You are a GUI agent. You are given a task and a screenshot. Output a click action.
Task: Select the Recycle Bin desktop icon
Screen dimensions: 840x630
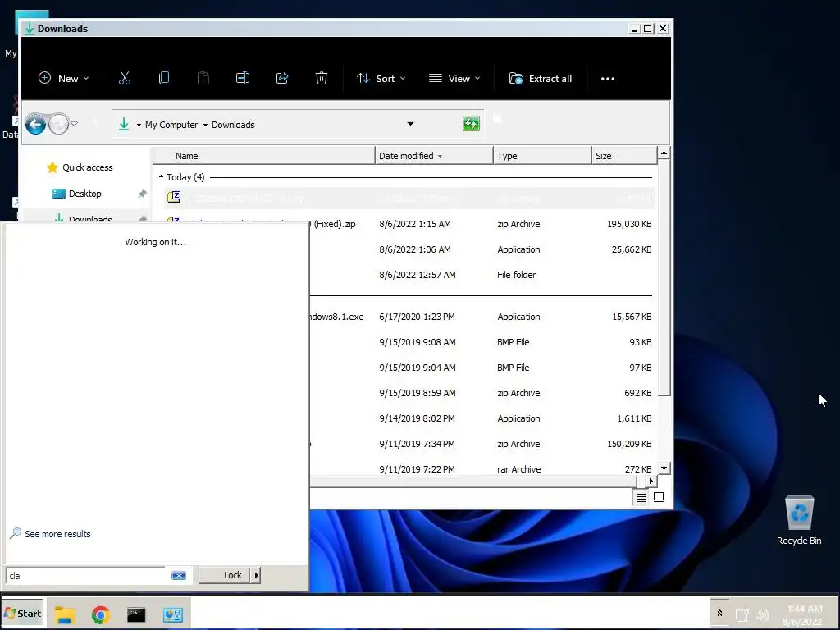799,521
